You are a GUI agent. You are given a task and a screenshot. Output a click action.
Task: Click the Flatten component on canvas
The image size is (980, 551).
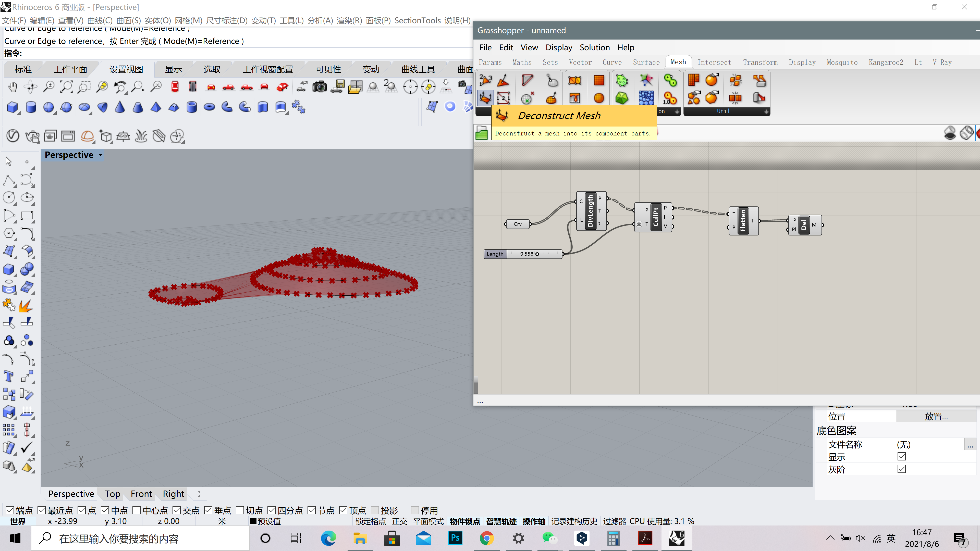pyautogui.click(x=743, y=221)
